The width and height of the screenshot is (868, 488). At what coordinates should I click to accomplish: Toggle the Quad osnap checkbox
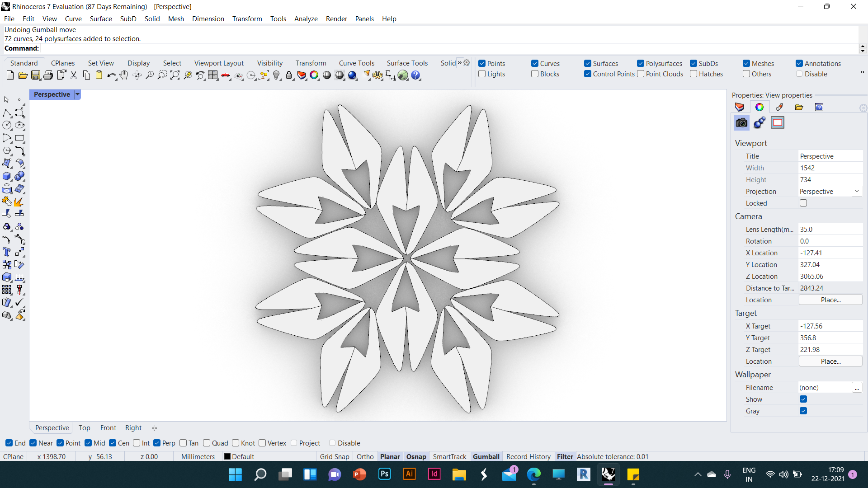[207, 443]
